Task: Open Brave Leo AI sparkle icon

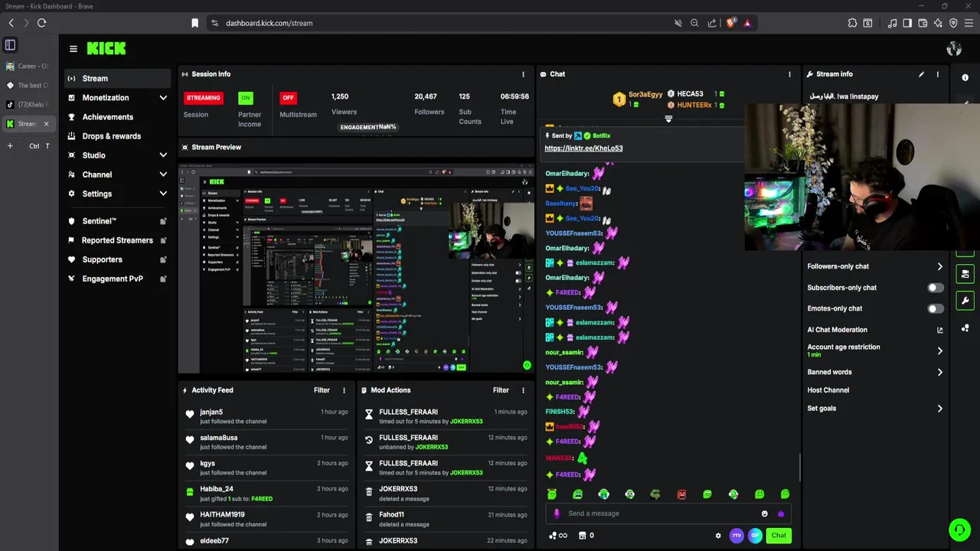Action: [x=938, y=23]
